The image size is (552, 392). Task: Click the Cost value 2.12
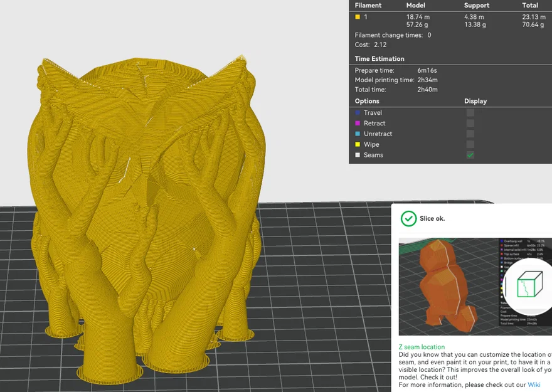click(x=380, y=45)
